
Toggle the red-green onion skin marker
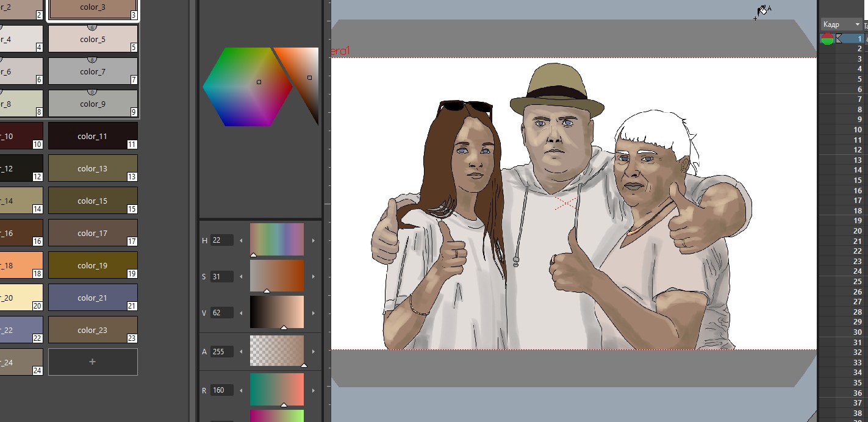pyautogui.click(x=827, y=39)
